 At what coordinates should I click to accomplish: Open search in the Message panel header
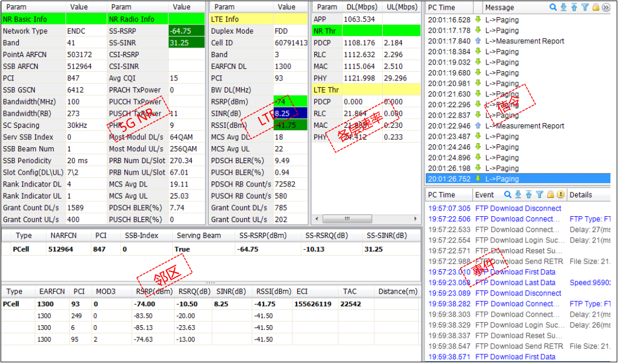(x=553, y=7)
